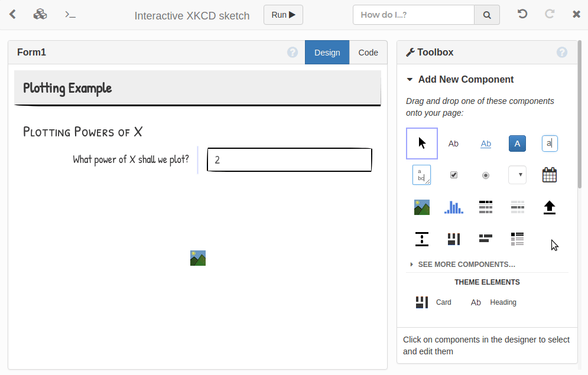Expand SEE MORE COMPONENTS
The image size is (588, 375).
(465, 265)
